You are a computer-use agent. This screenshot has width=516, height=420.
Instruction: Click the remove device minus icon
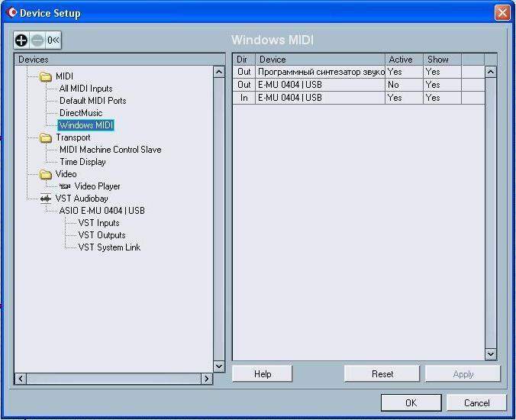click(37, 40)
